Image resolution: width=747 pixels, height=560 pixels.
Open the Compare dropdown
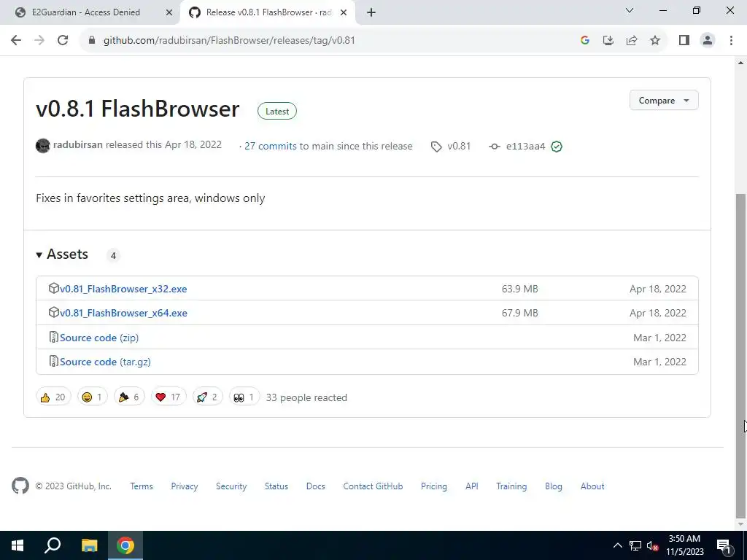pyautogui.click(x=664, y=101)
